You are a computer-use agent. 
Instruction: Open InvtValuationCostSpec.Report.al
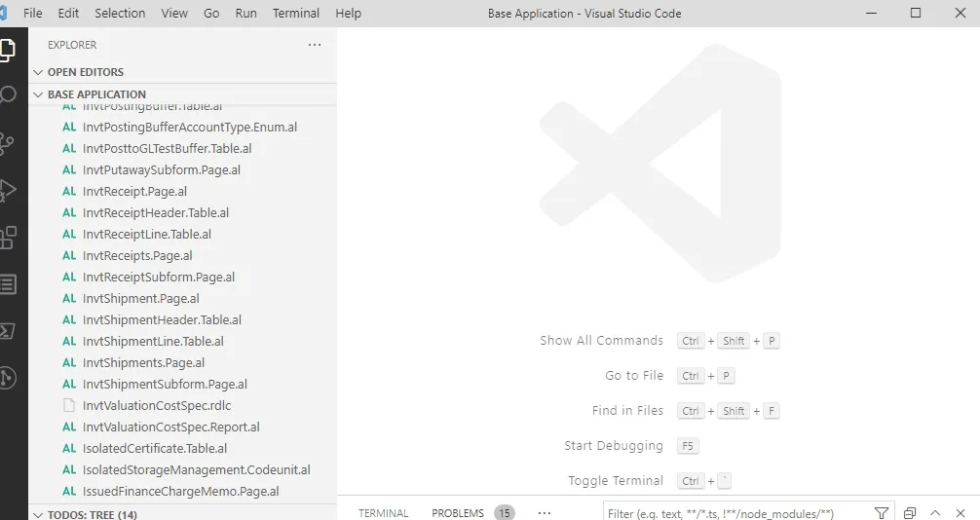pos(171,427)
